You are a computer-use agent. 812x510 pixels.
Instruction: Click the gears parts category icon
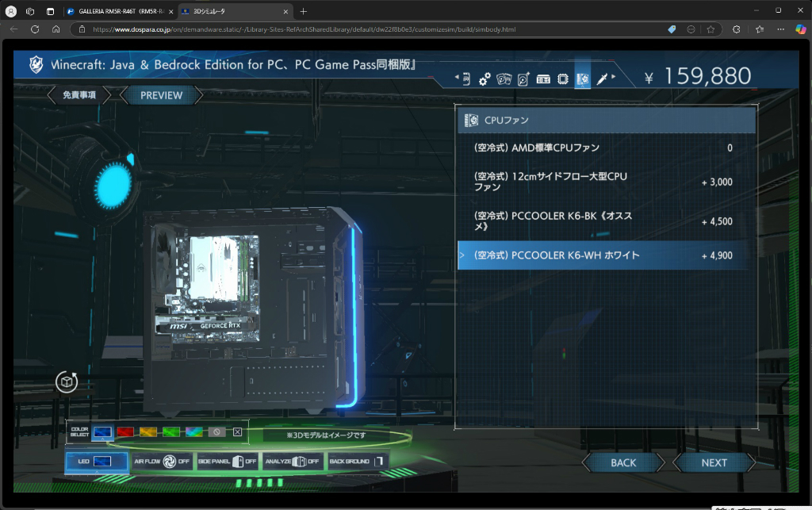(484, 78)
